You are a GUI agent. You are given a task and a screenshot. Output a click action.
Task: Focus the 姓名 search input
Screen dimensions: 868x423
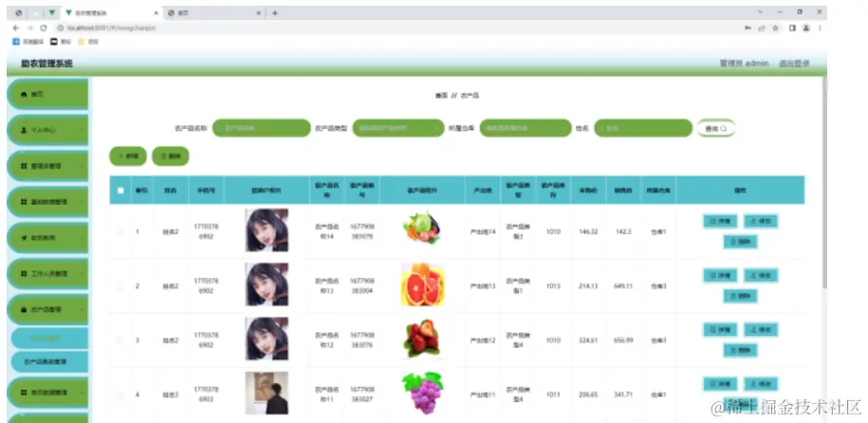click(643, 128)
